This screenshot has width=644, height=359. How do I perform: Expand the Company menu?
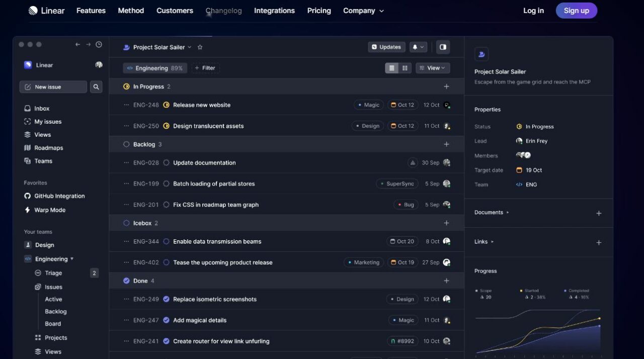(x=363, y=11)
